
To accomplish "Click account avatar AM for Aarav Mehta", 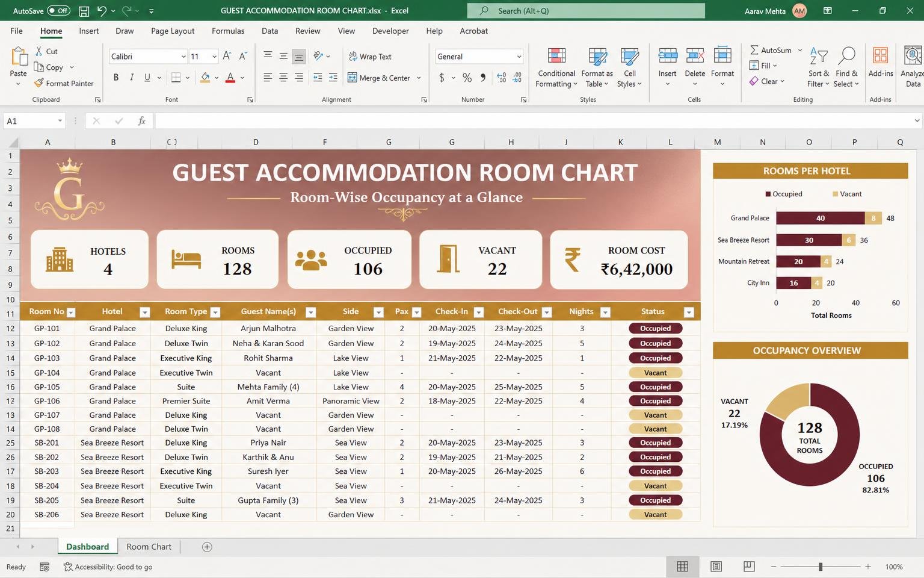I will point(799,11).
